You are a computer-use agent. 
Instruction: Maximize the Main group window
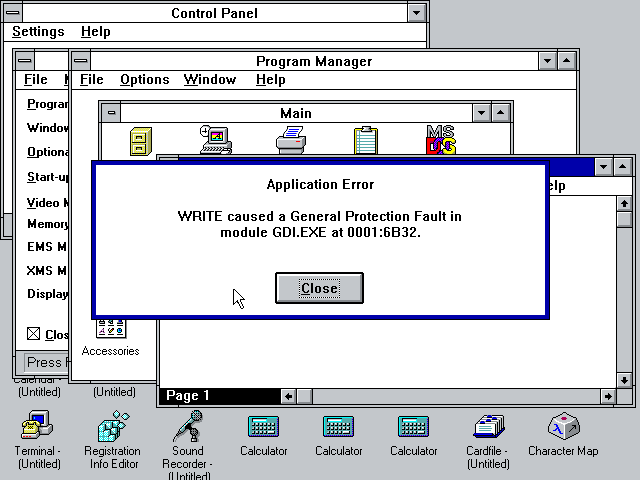(501, 113)
